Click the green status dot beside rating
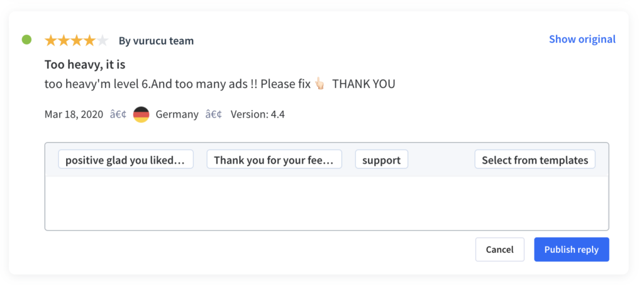The image size is (644, 285). tap(26, 40)
